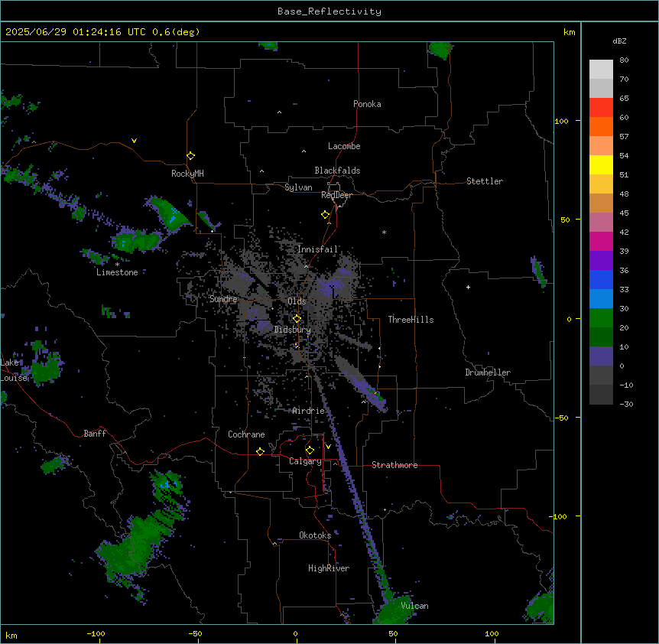The width and height of the screenshot is (659, 644).
Task: Select the yellow 51-54 dBZ legend swatch
Action: click(x=601, y=164)
